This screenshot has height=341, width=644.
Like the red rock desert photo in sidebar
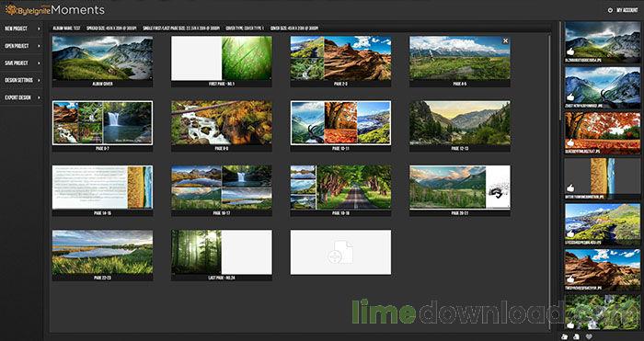pos(570,279)
